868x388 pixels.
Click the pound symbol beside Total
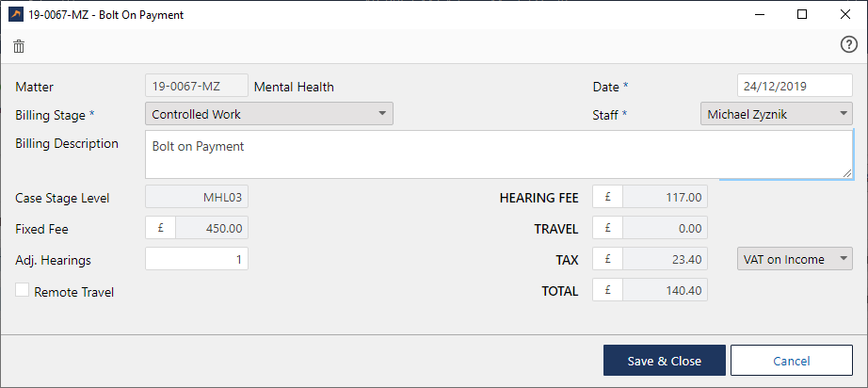[x=607, y=291]
